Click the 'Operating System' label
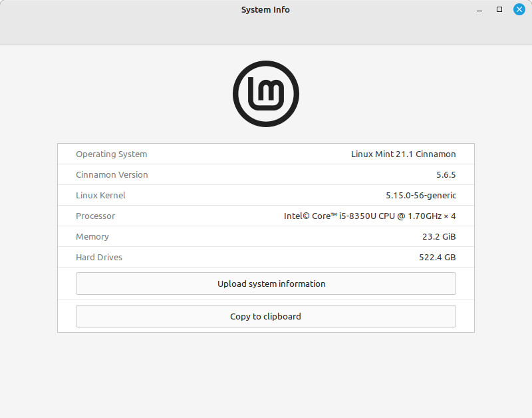Screen dimensions: 532x418 pyautogui.click(x=111, y=154)
